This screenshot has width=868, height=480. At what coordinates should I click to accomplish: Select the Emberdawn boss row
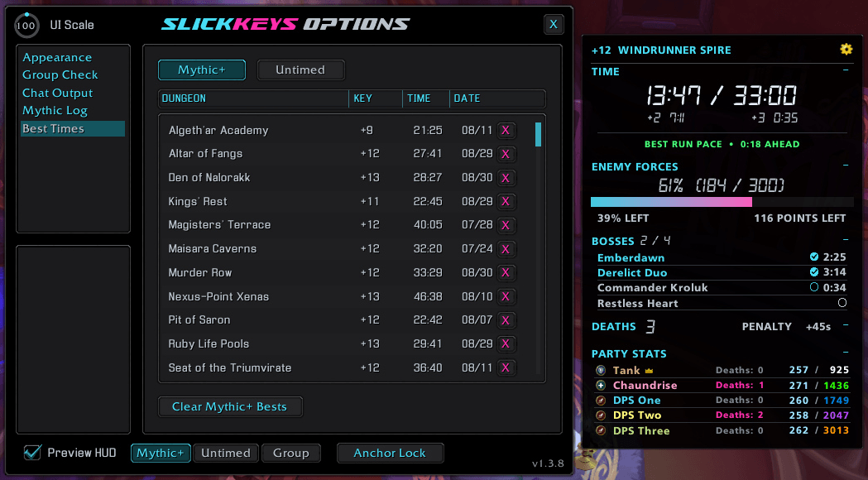click(722, 257)
